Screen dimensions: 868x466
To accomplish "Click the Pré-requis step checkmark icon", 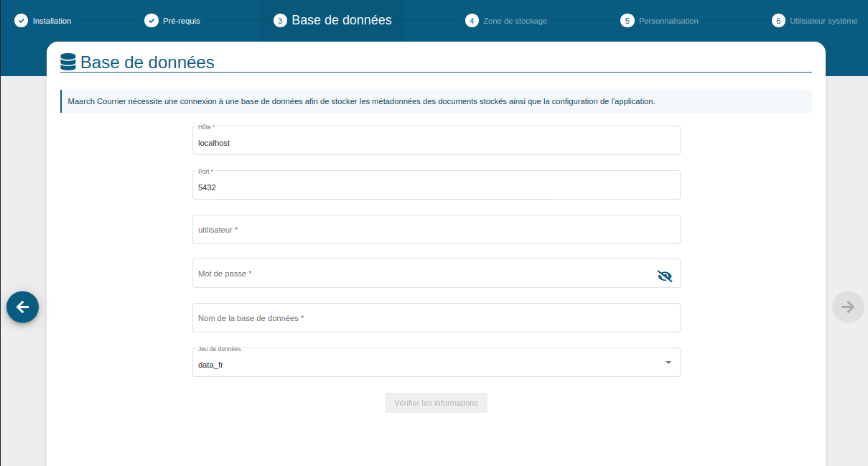I will pos(151,21).
